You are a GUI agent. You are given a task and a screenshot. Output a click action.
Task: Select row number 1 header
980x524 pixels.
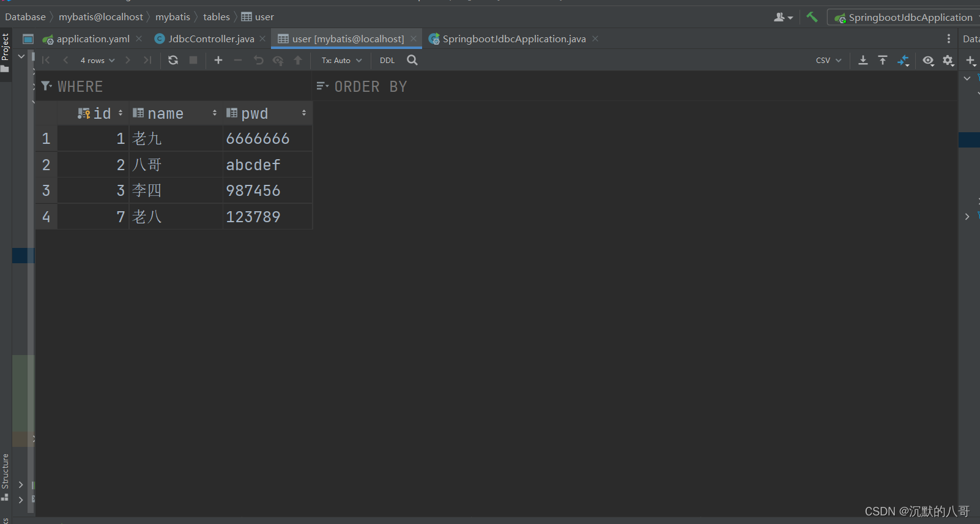pyautogui.click(x=46, y=138)
